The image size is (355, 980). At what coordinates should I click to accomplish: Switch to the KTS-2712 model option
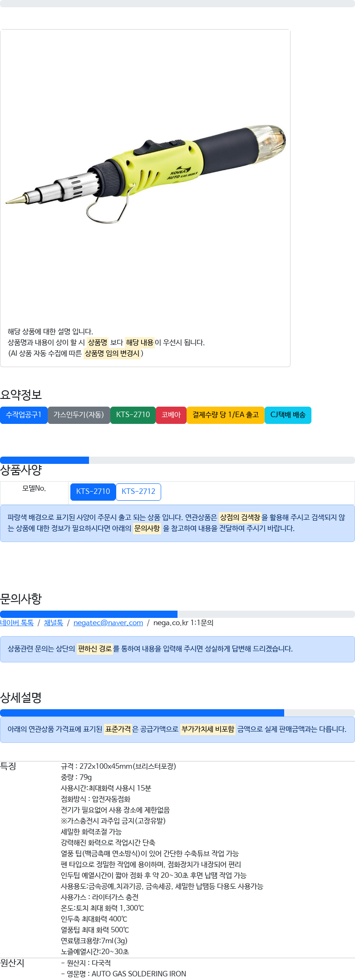138,492
